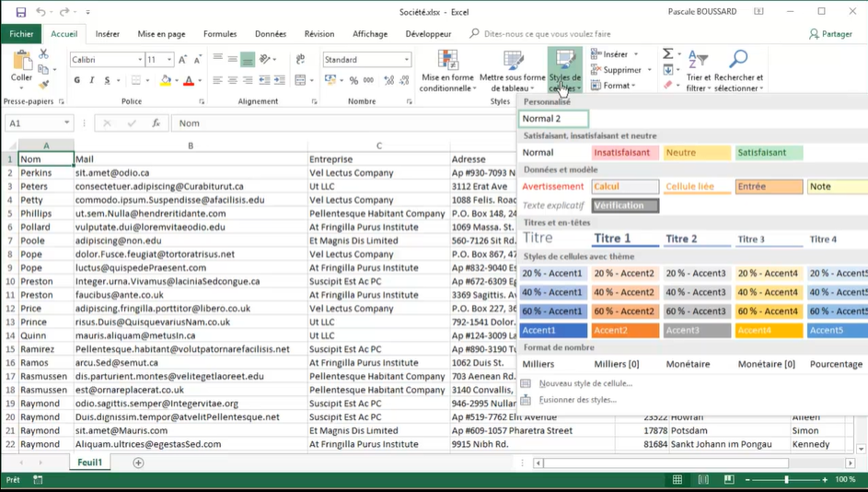Click Nouveau style de cellule…
Screen dimensions: 868x492
point(585,383)
